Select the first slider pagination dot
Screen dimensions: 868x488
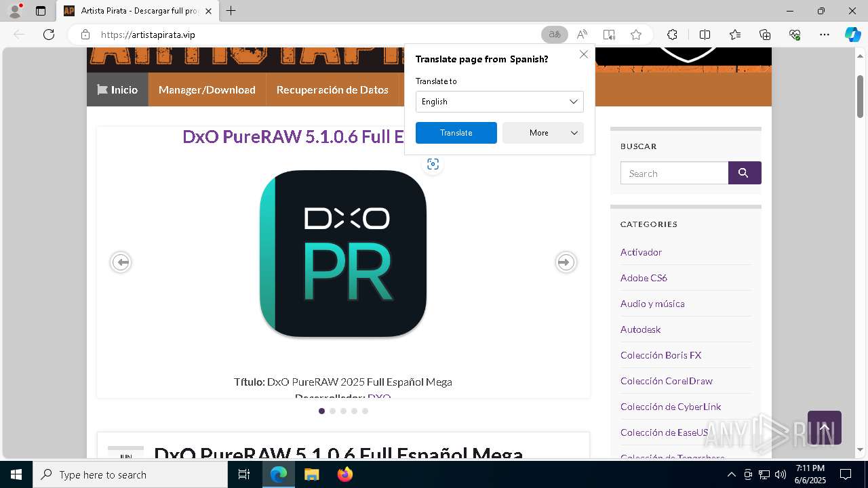click(321, 411)
